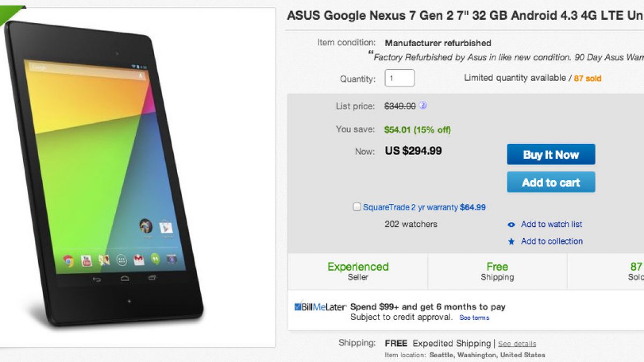Viewport: 644px width, 362px height.
Task: Open the Add to watch list link
Action: point(551,224)
